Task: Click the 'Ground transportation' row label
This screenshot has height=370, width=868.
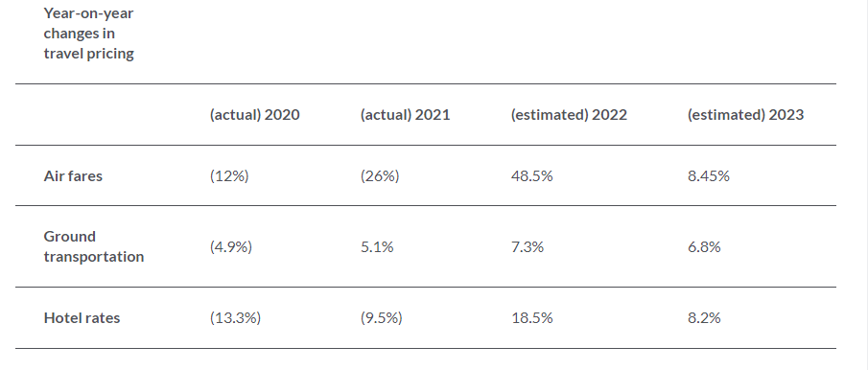Action: tap(94, 246)
